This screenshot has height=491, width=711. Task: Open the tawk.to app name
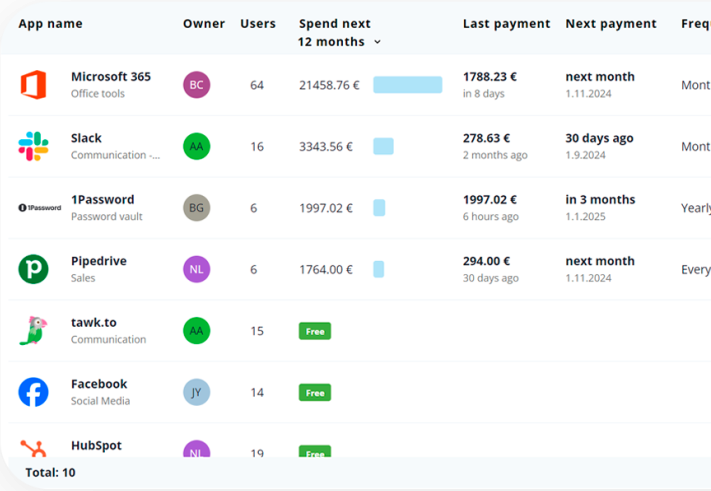coord(93,323)
